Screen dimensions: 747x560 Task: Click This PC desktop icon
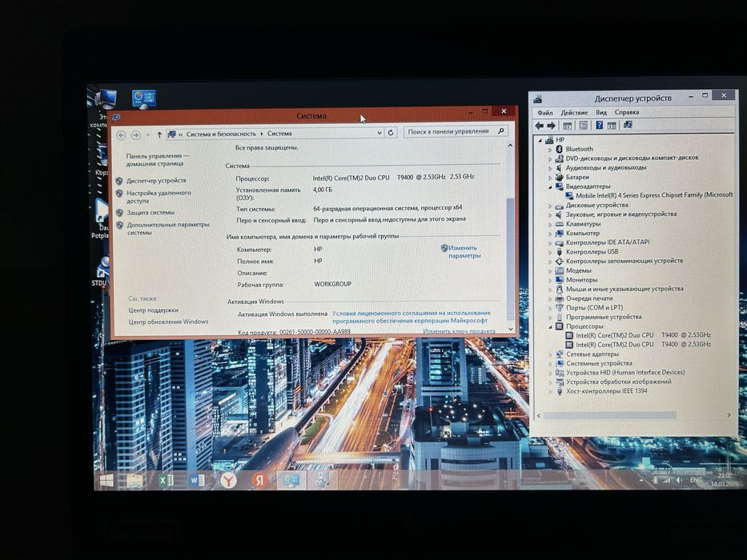[106, 98]
